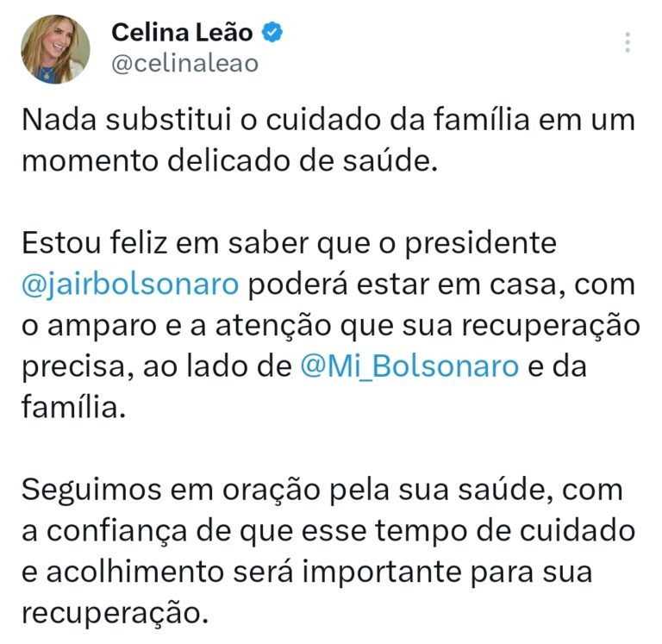The image size is (662, 644).
Task: Click the line starting "o amparo e a atenção"
Action: (330, 325)
